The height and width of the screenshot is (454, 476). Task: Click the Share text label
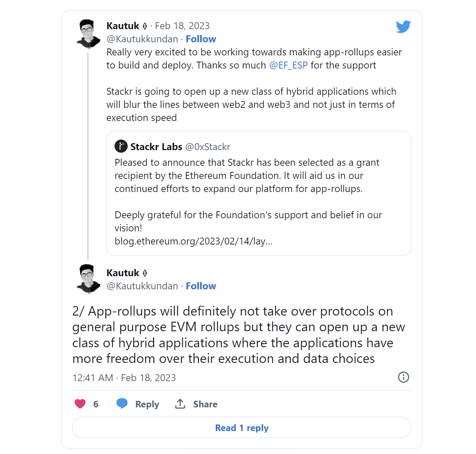click(205, 404)
